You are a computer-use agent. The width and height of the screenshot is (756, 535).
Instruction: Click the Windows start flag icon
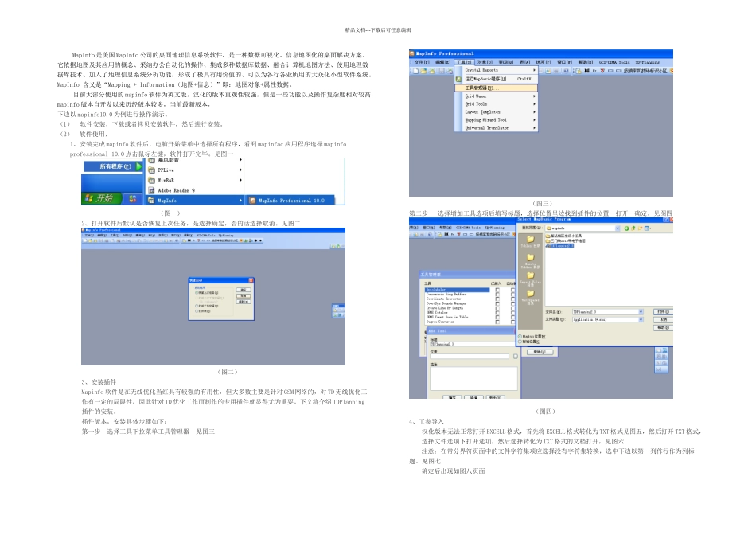pyautogui.click(x=88, y=198)
